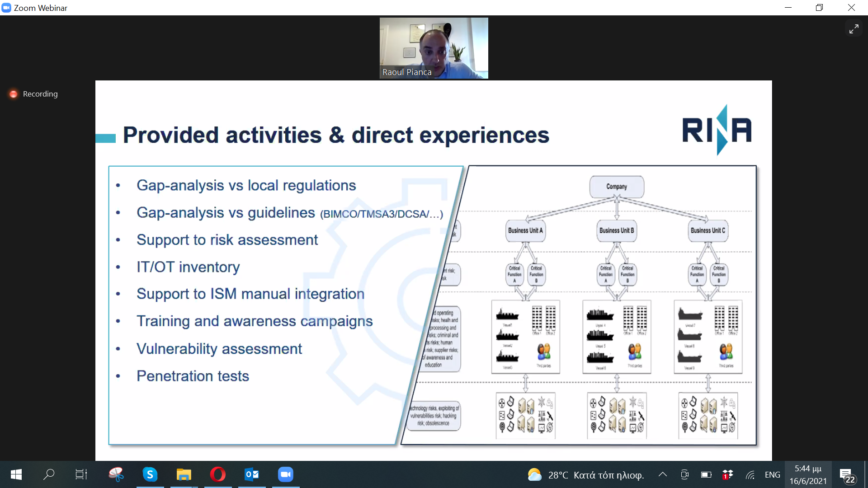Screen dimensions: 868x488
Task: Open the notification center with 22 alerts
Action: (847, 475)
